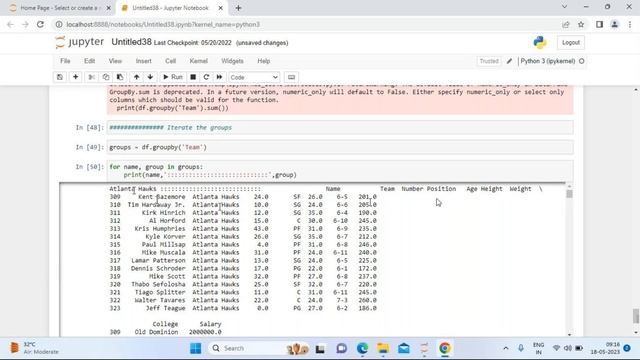Open the command palette keyboard icon
640x360 pixels.
pos(291,77)
